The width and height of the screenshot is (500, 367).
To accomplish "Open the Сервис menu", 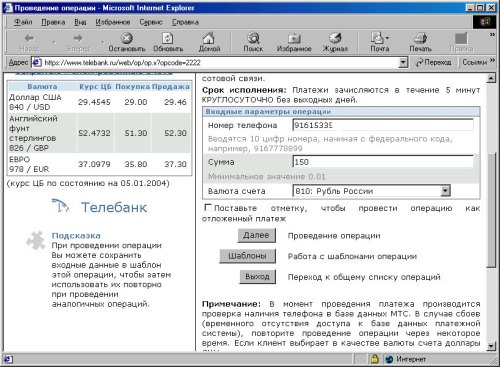I will (x=151, y=22).
